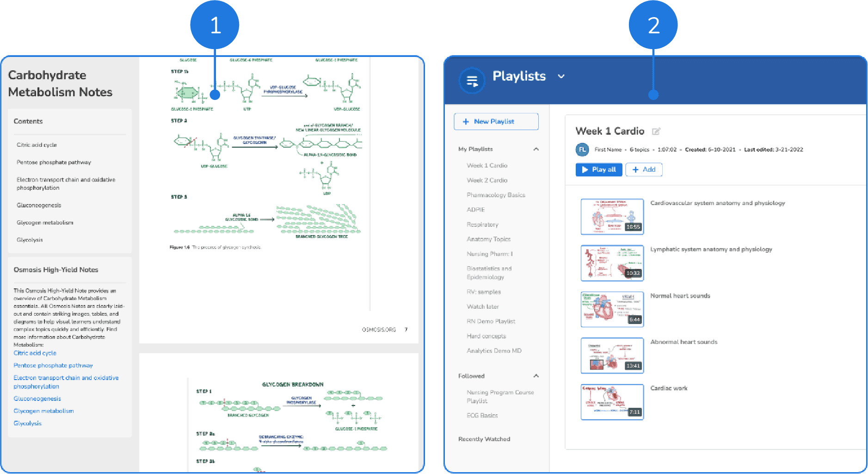
Task: Click the Glycolysis blue link
Action: point(27,424)
